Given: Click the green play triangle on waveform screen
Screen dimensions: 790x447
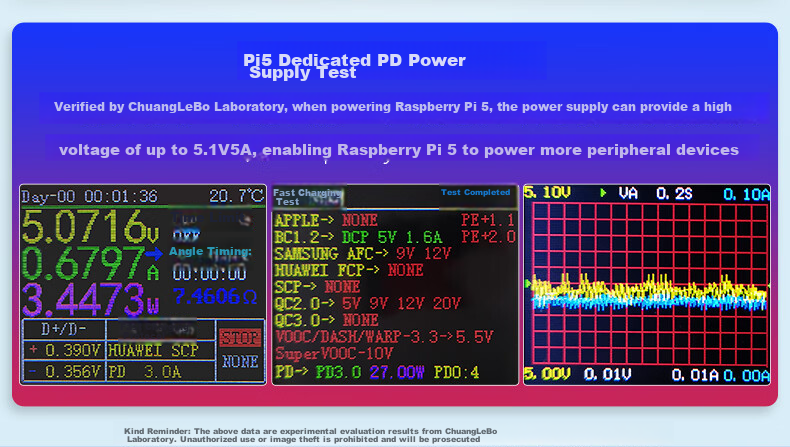Looking at the screenshot, I should pos(603,193).
